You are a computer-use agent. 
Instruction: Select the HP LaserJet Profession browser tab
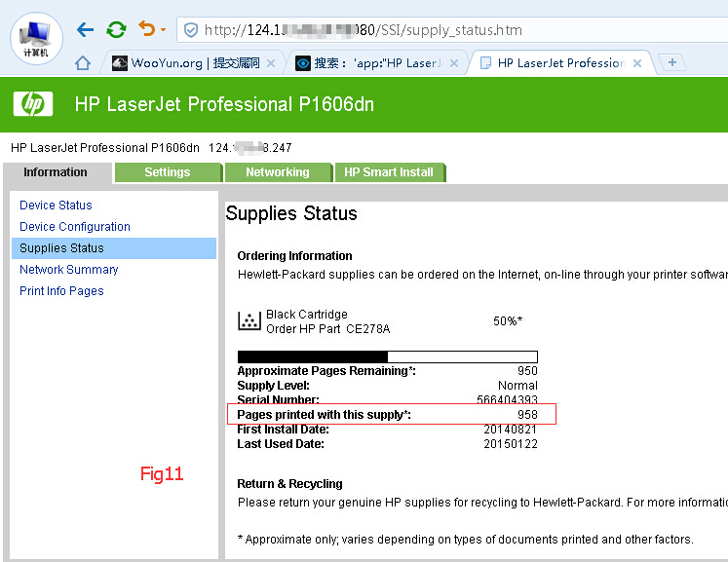click(561, 63)
